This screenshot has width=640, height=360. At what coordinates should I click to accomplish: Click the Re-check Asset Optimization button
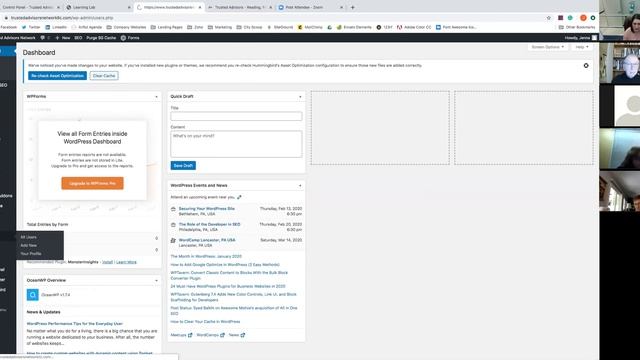(x=58, y=76)
